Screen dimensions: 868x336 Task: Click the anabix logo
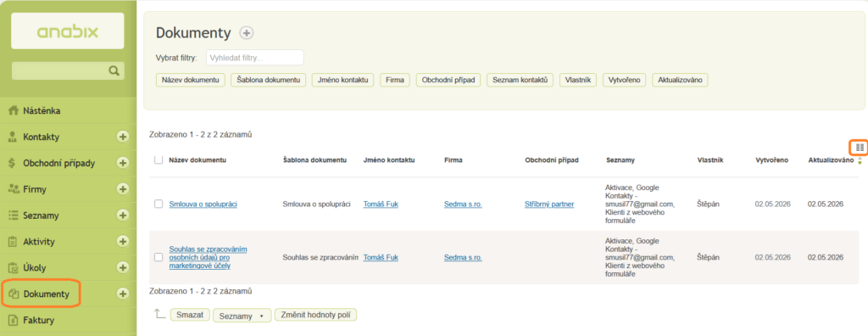pos(68,31)
